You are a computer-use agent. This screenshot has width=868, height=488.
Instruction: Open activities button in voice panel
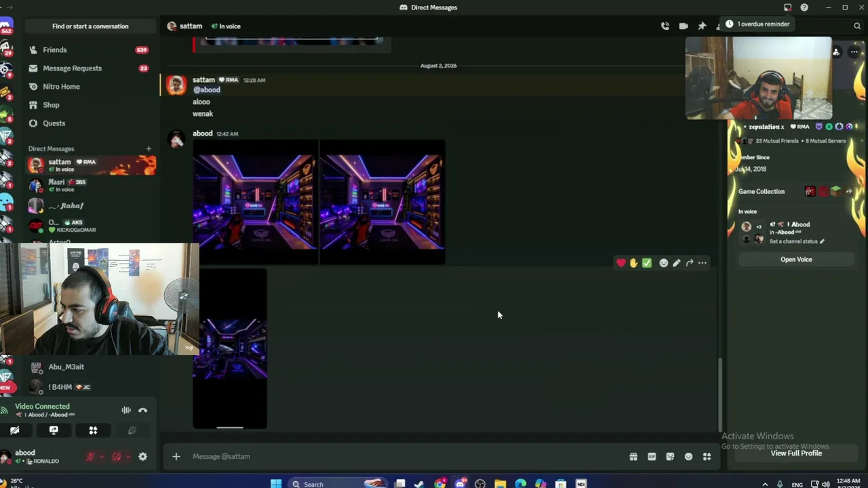[93, 430]
